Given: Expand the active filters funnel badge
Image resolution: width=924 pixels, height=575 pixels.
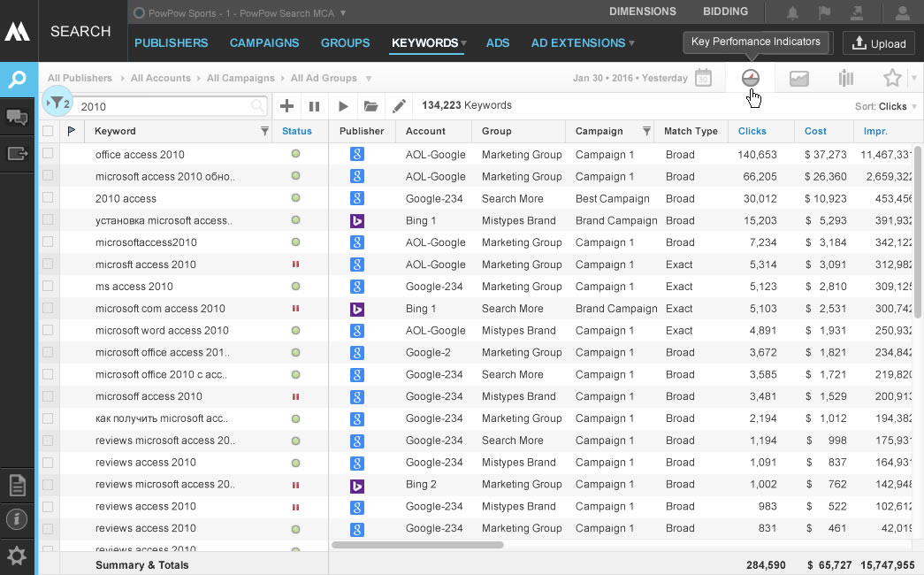Looking at the screenshot, I should (57, 103).
